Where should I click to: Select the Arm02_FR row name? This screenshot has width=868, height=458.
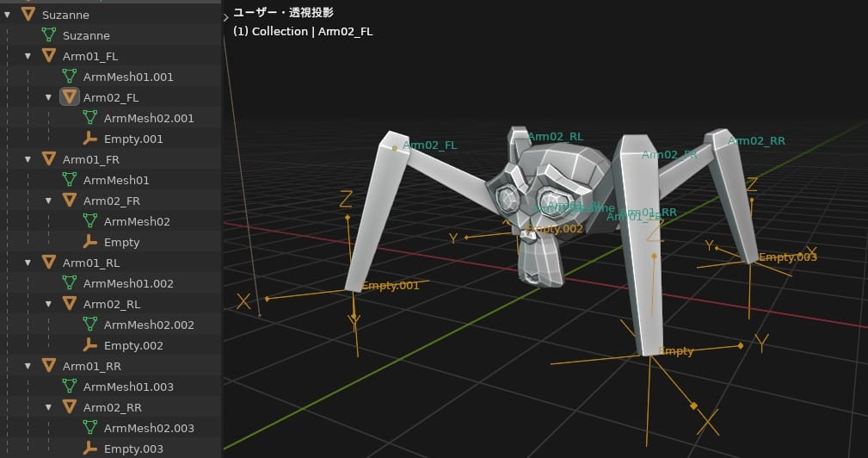pyautogui.click(x=111, y=201)
